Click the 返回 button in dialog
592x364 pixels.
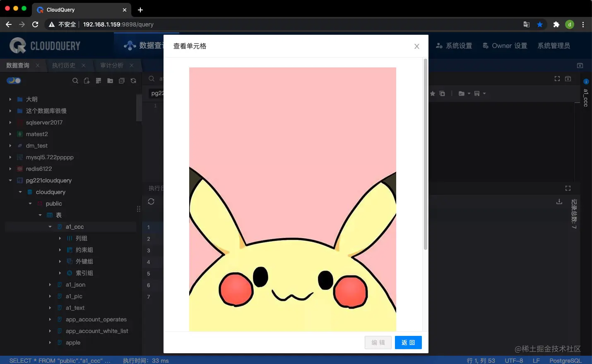(408, 342)
